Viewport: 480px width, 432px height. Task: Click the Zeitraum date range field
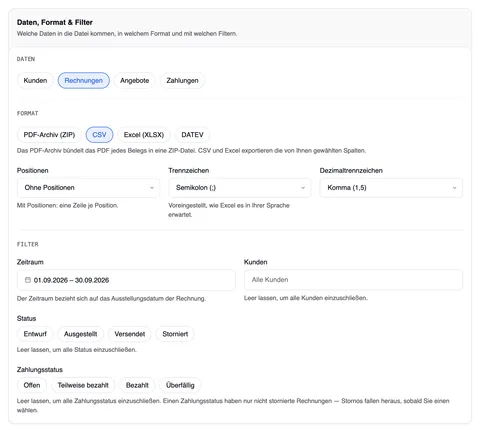tap(126, 280)
